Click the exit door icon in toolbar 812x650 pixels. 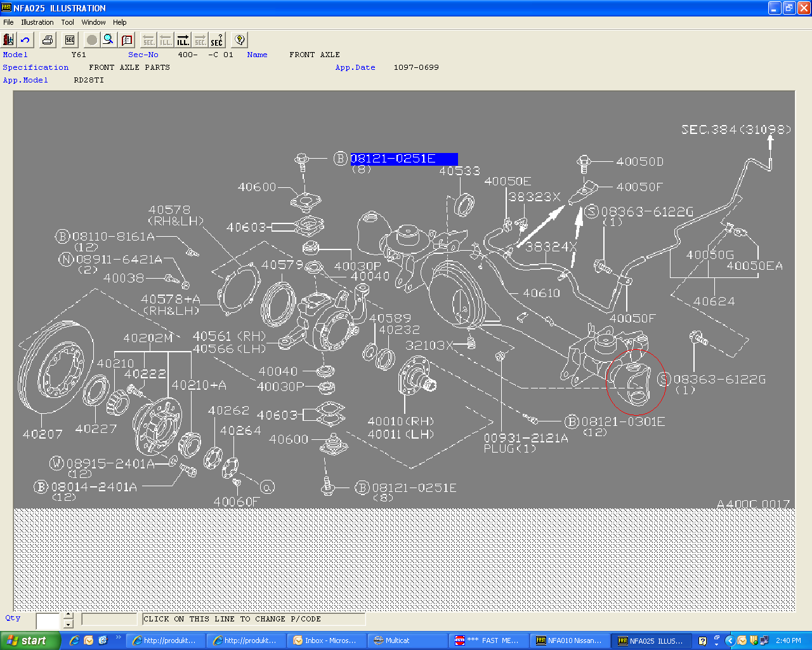click(x=9, y=40)
